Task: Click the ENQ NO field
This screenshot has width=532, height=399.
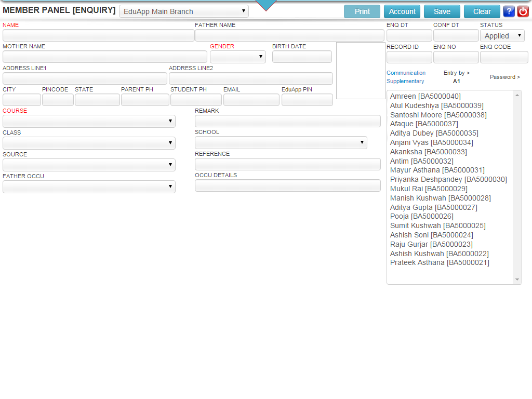Action: pos(456,57)
